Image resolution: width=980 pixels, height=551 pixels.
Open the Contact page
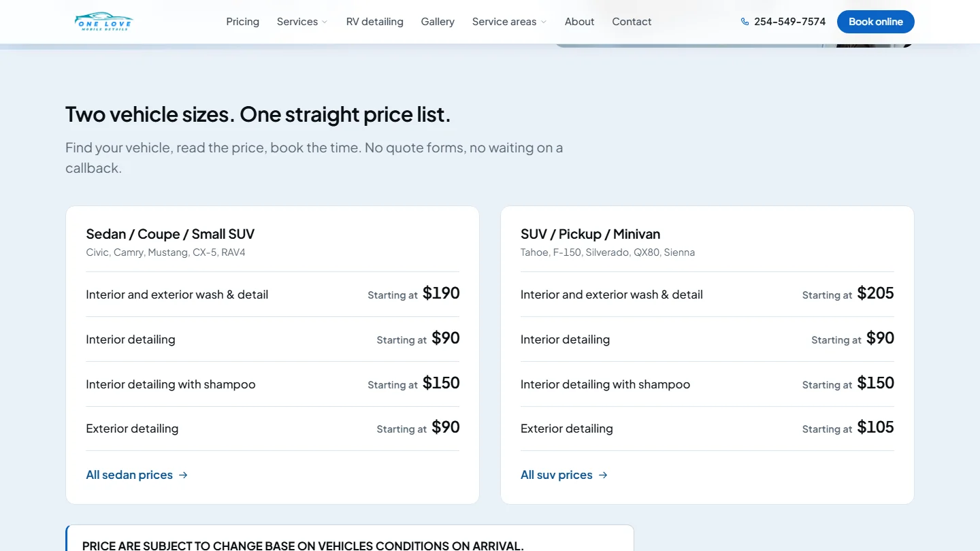pos(632,22)
